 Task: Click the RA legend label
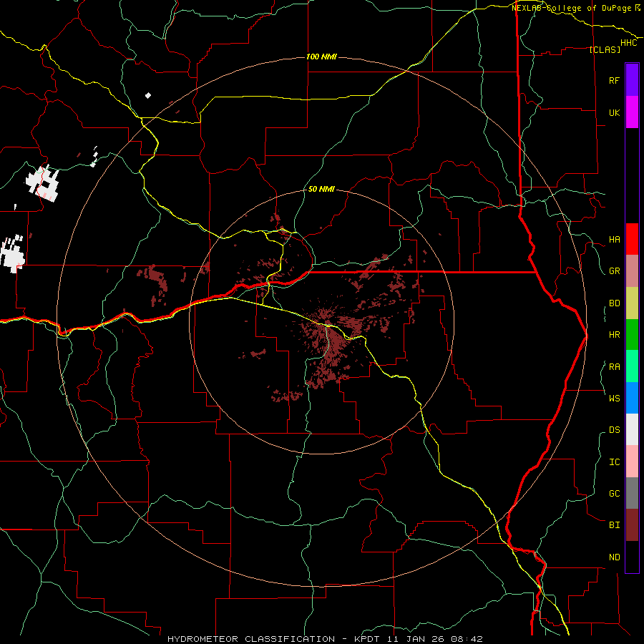coord(614,367)
